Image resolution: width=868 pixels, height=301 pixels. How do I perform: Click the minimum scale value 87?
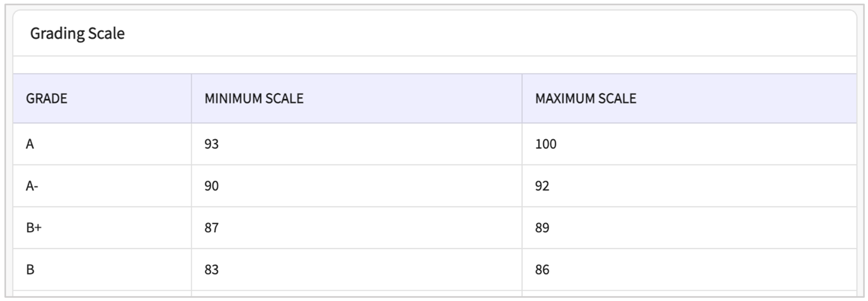pyautogui.click(x=211, y=228)
